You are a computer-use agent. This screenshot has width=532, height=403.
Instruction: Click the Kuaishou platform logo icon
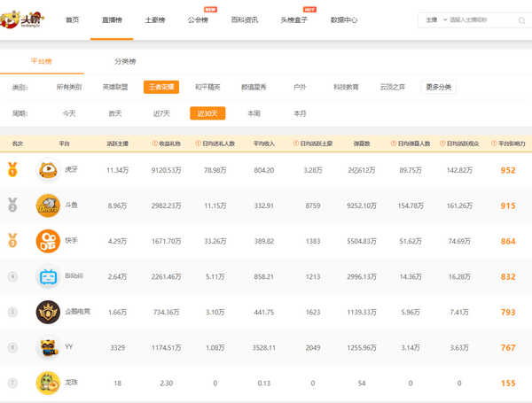coord(48,241)
